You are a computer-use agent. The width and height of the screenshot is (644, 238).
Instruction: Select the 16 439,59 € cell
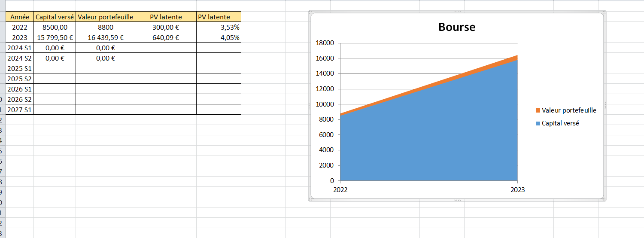(x=105, y=37)
